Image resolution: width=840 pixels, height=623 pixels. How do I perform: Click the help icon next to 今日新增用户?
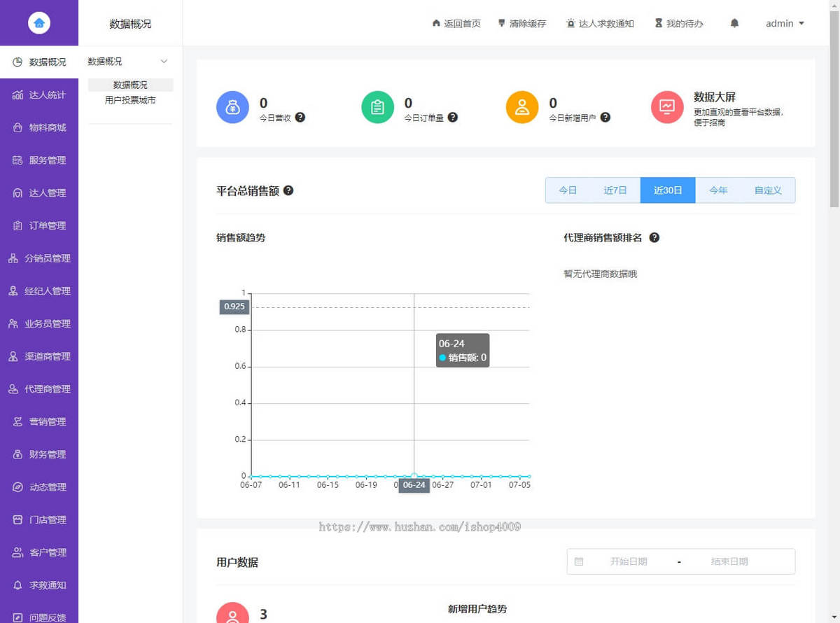[x=605, y=117]
